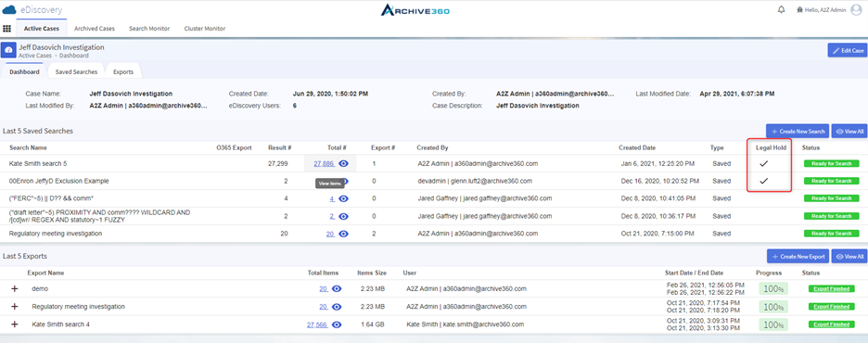View items eye icon for demo export

point(337,289)
